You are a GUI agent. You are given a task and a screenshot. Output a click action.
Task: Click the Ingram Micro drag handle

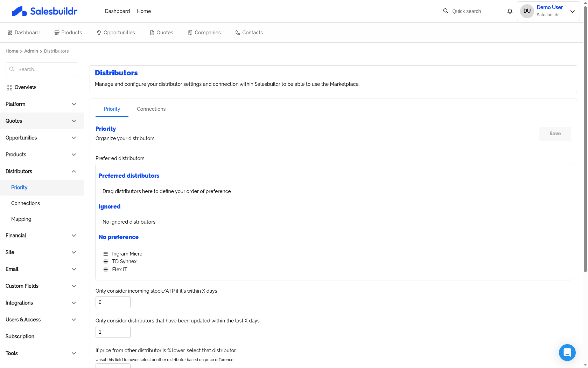[106, 254]
